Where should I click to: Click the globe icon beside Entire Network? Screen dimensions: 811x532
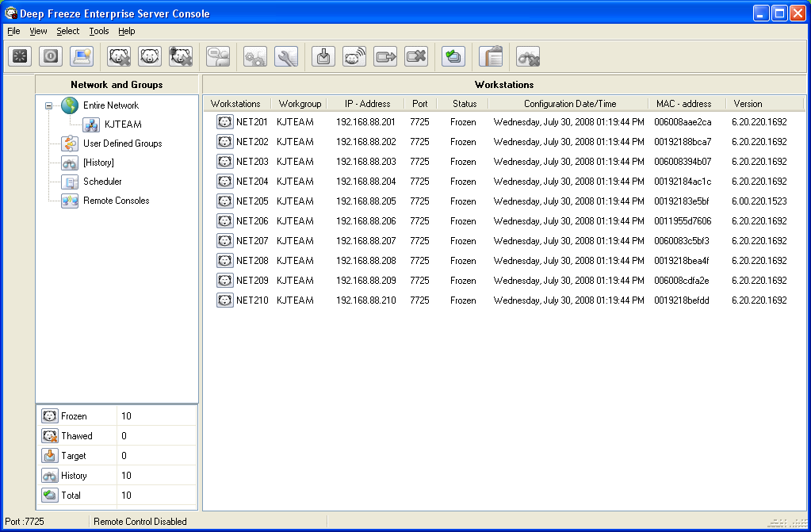click(70, 105)
